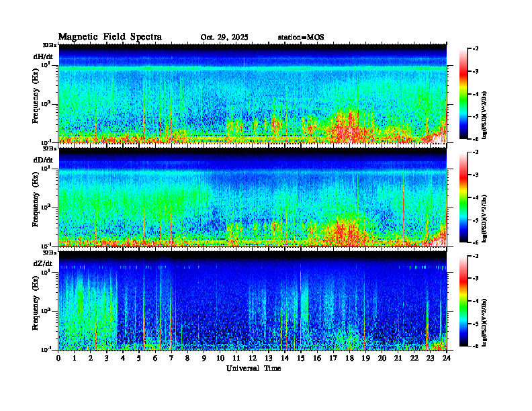Click the 'dH/dt' panel label

pos(43,56)
